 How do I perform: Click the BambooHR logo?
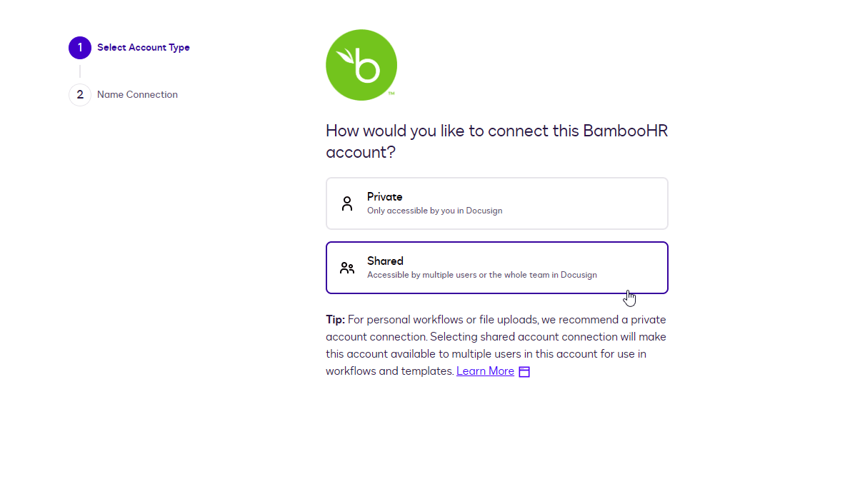click(x=361, y=65)
